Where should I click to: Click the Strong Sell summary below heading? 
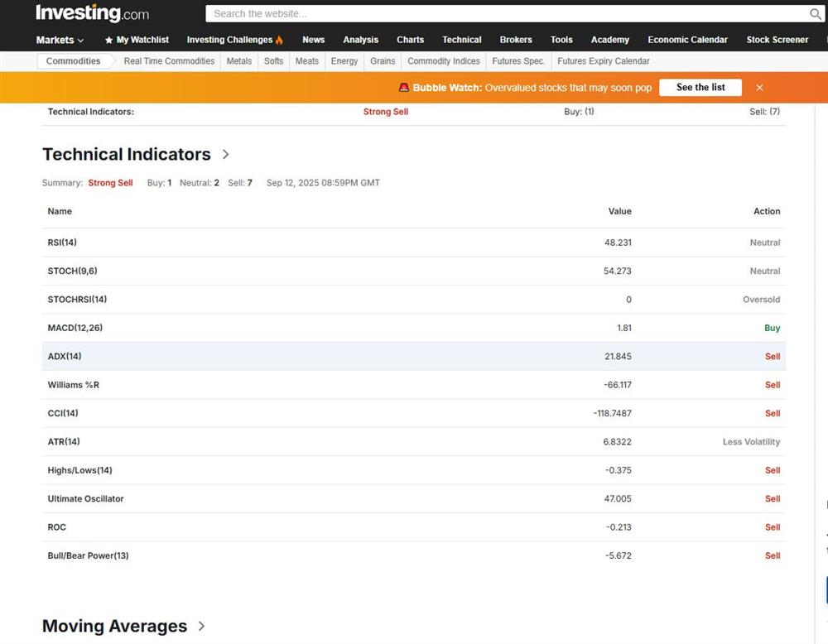[x=110, y=183]
